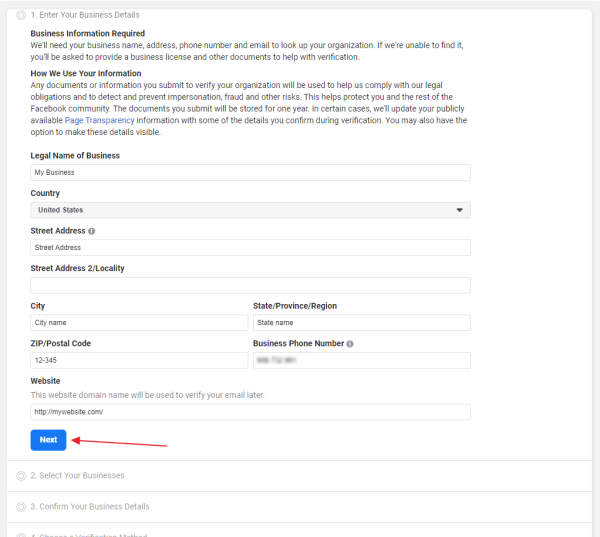The image size is (600, 537).
Task: Click the ZIP/Postal Code field
Action: pyautogui.click(x=139, y=361)
